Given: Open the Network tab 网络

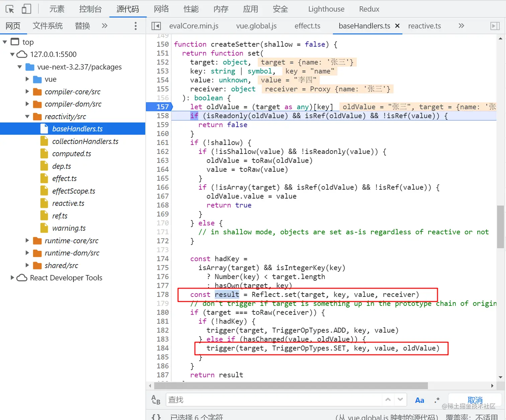Looking at the screenshot, I should (161, 9).
